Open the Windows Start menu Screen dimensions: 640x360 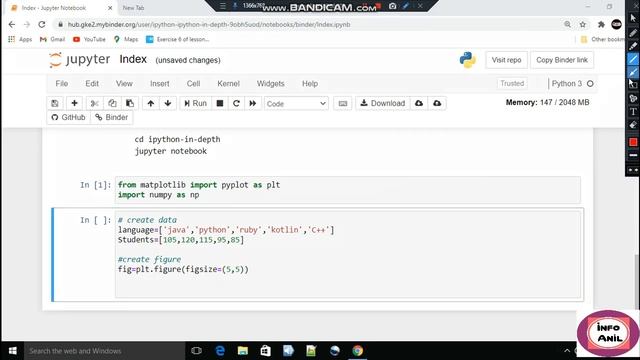[12, 351]
